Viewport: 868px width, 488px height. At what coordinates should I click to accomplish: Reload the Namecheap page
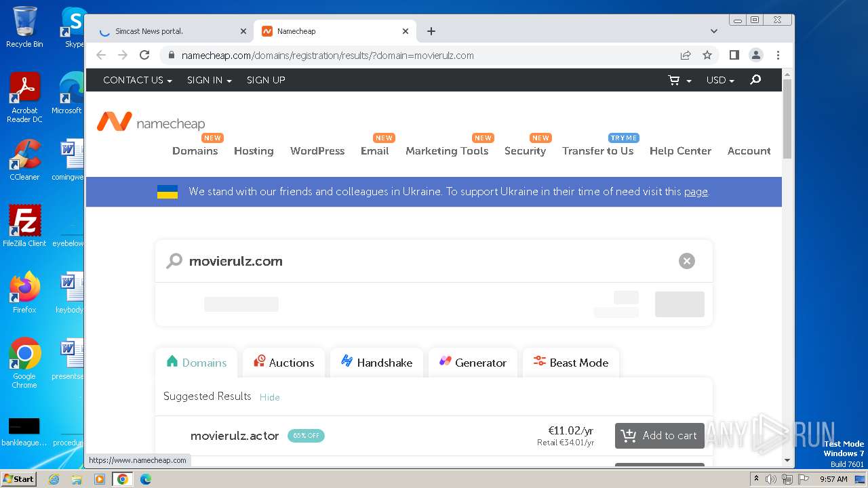coord(144,55)
